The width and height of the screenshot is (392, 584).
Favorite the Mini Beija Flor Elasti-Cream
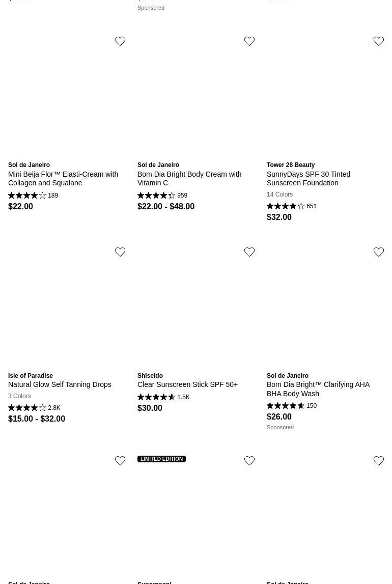coord(120,41)
